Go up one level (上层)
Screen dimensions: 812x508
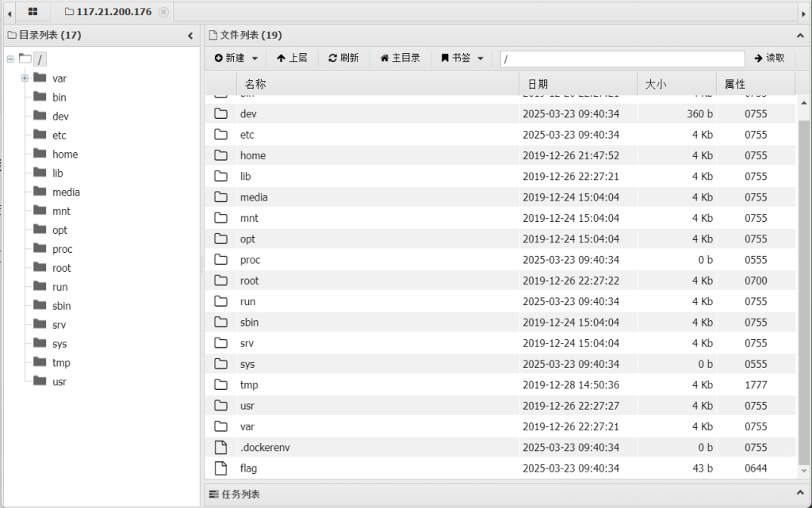292,58
